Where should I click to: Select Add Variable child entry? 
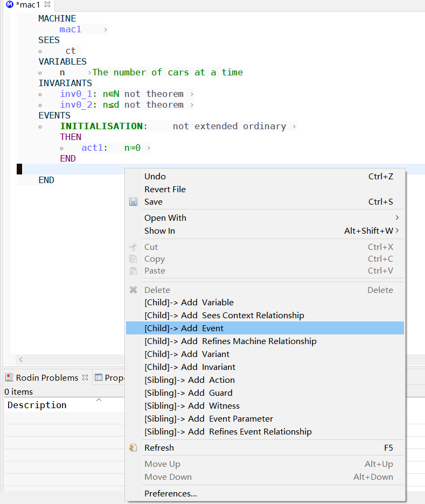(265, 303)
